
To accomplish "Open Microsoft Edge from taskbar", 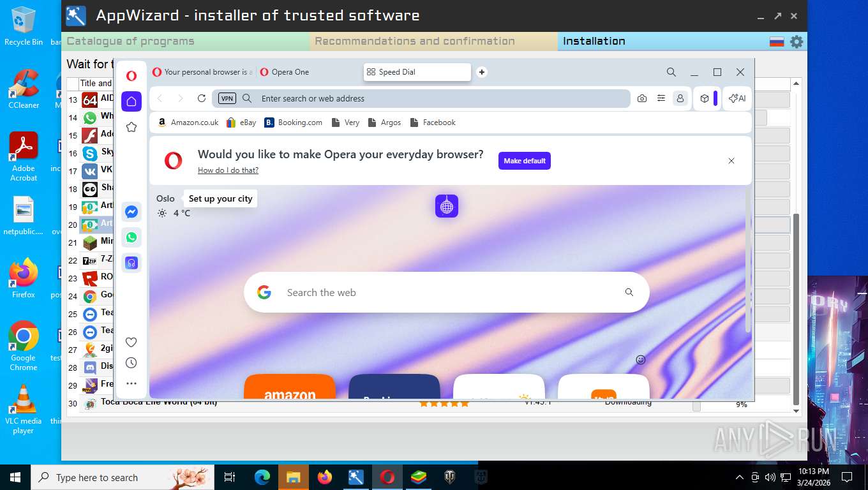I will [x=262, y=477].
